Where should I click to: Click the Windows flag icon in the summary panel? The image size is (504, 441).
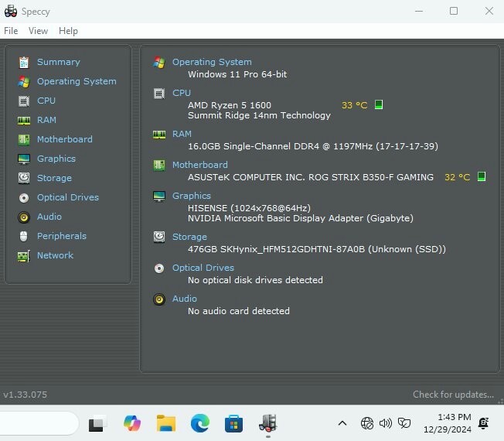pyautogui.click(x=159, y=63)
